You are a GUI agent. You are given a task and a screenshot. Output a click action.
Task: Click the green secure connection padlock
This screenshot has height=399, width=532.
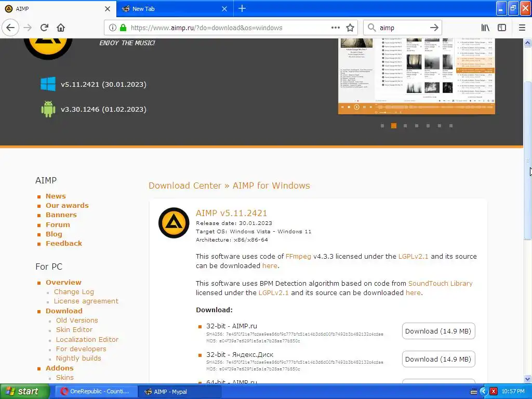tap(123, 28)
